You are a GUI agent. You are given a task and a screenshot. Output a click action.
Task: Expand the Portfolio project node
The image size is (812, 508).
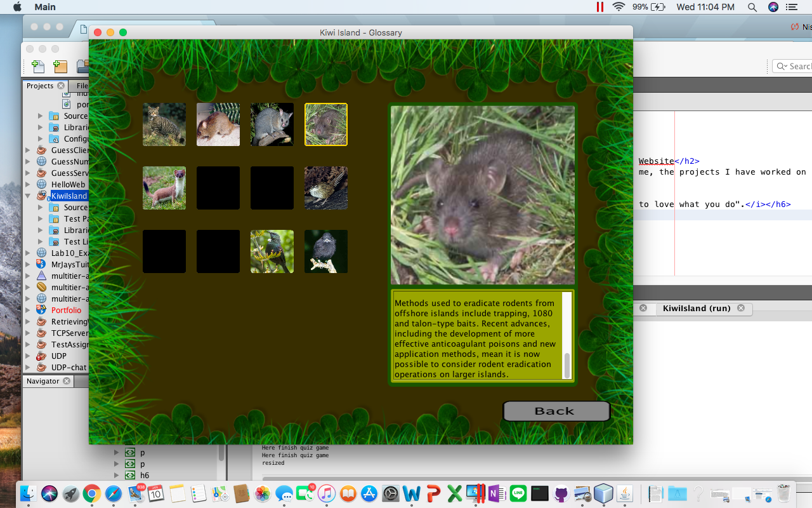[x=28, y=310]
